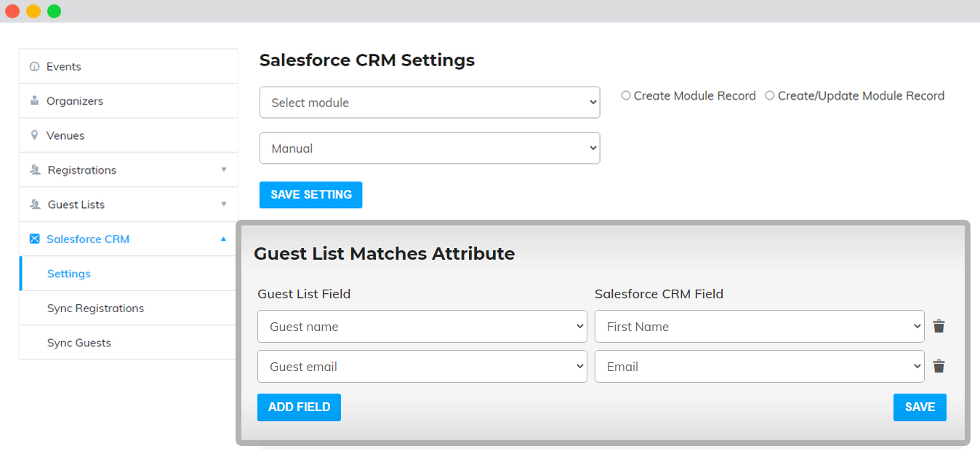Open Venues in the sidebar
This screenshot has width=980, height=462.
pyautogui.click(x=129, y=135)
